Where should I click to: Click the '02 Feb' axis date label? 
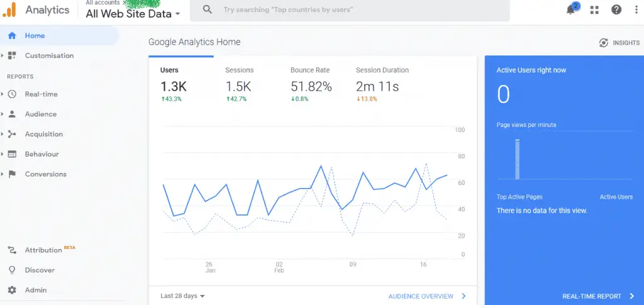(279, 267)
